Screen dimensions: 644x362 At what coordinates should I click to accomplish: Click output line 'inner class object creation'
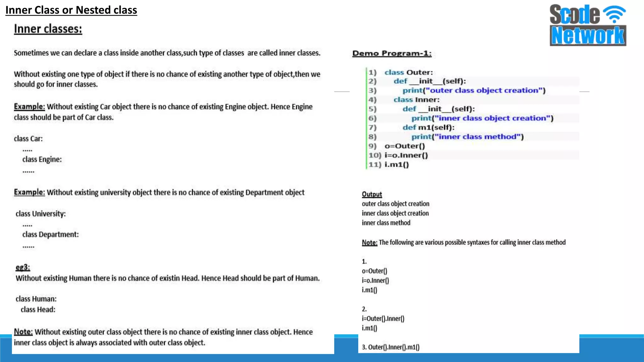click(x=395, y=213)
